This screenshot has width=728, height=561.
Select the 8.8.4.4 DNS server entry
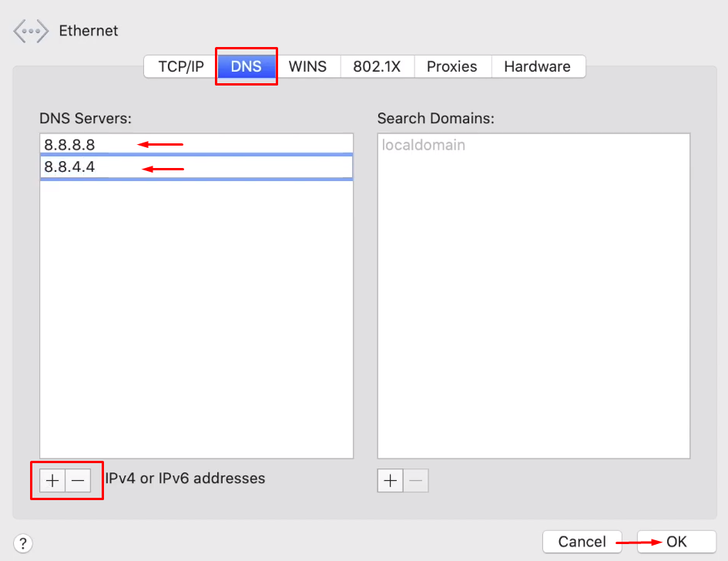[196, 166]
